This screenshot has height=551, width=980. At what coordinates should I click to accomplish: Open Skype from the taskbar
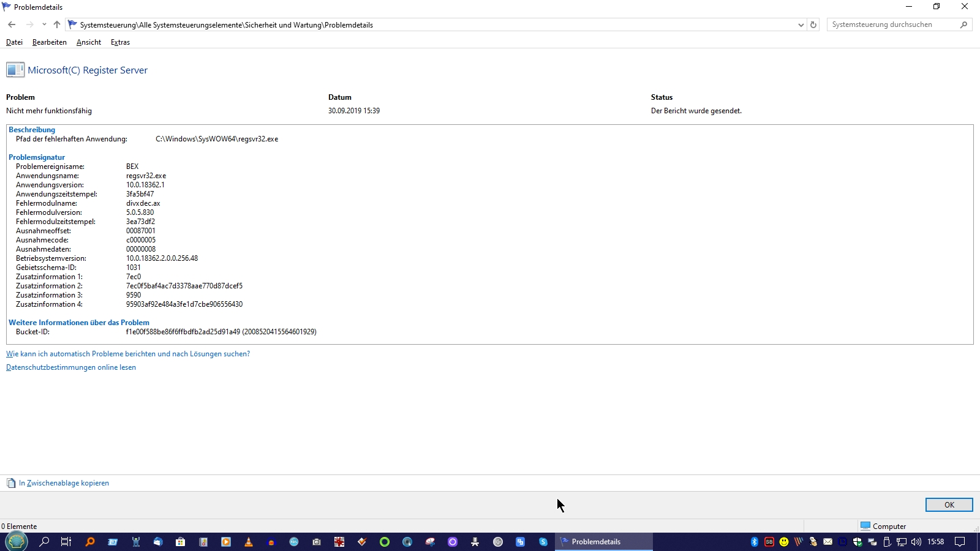[543, 542]
